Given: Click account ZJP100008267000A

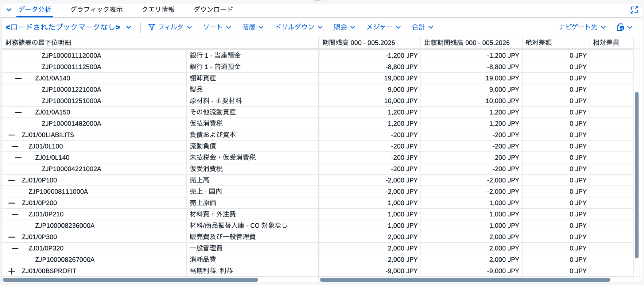Looking at the screenshot, I should 65,259.
